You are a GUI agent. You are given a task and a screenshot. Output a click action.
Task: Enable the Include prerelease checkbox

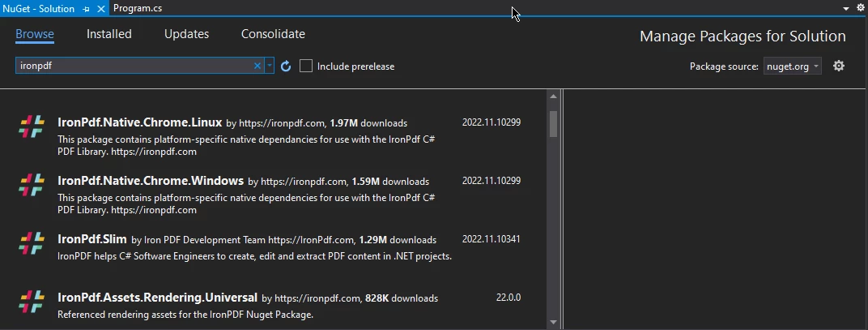coord(306,66)
